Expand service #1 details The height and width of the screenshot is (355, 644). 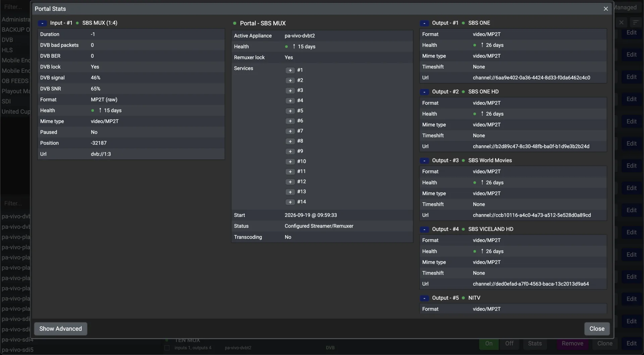[290, 70]
